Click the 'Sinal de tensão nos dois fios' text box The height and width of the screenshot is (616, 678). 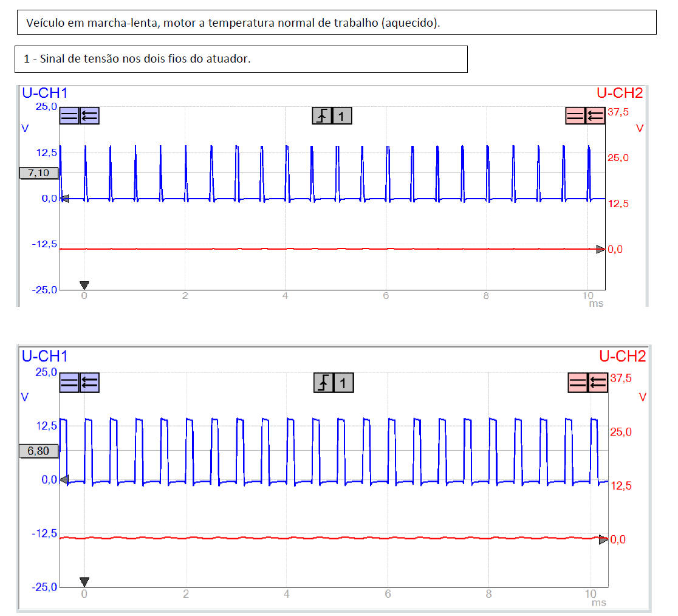pyautogui.click(x=241, y=59)
